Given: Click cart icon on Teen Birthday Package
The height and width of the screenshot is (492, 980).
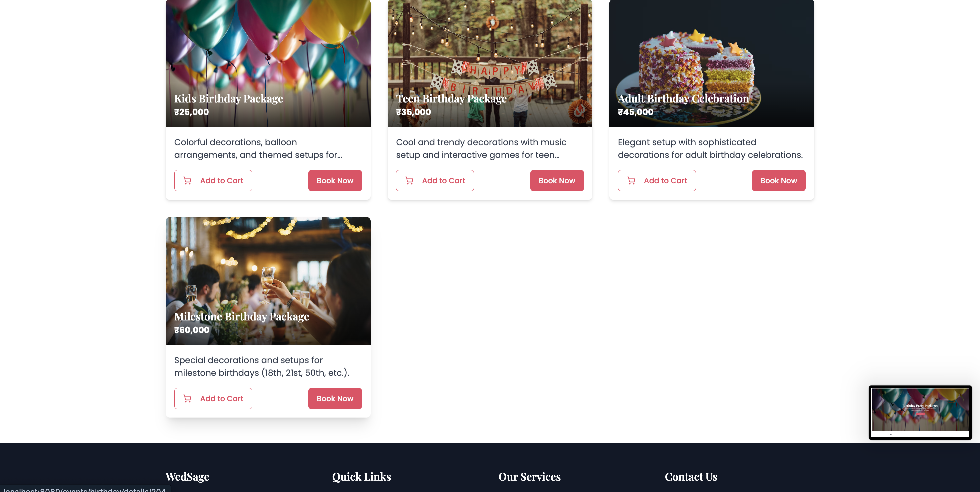Looking at the screenshot, I should 409,181.
